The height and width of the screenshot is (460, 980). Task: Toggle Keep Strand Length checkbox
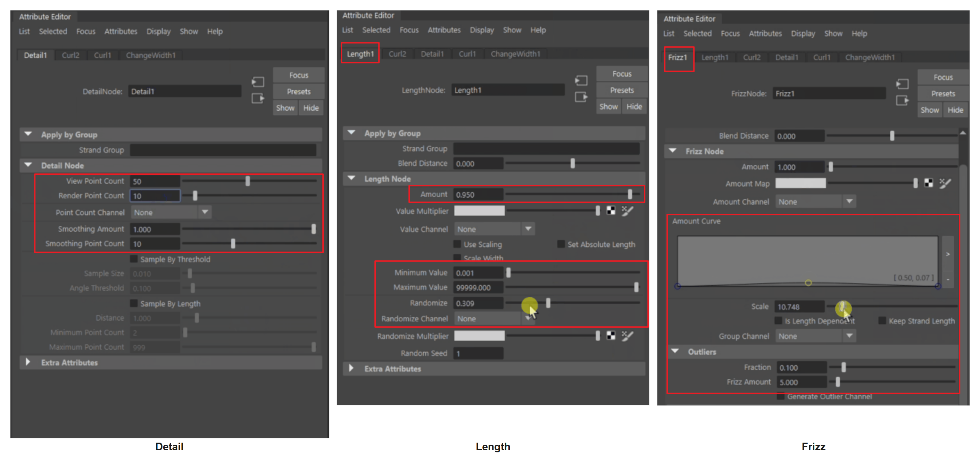click(x=882, y=321)
